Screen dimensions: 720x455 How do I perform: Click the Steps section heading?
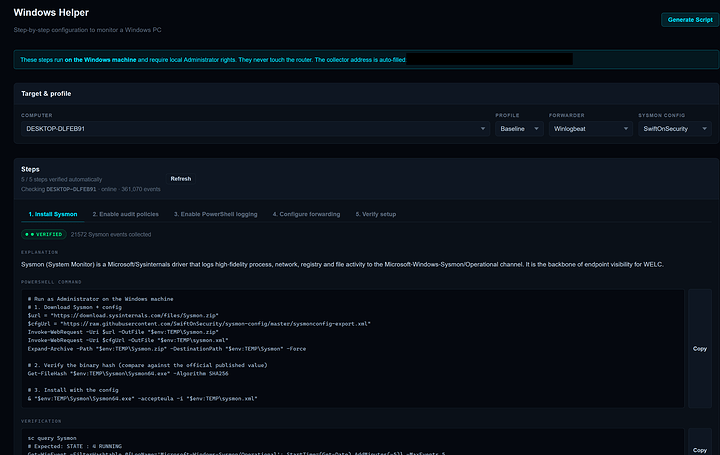(30, 169)
